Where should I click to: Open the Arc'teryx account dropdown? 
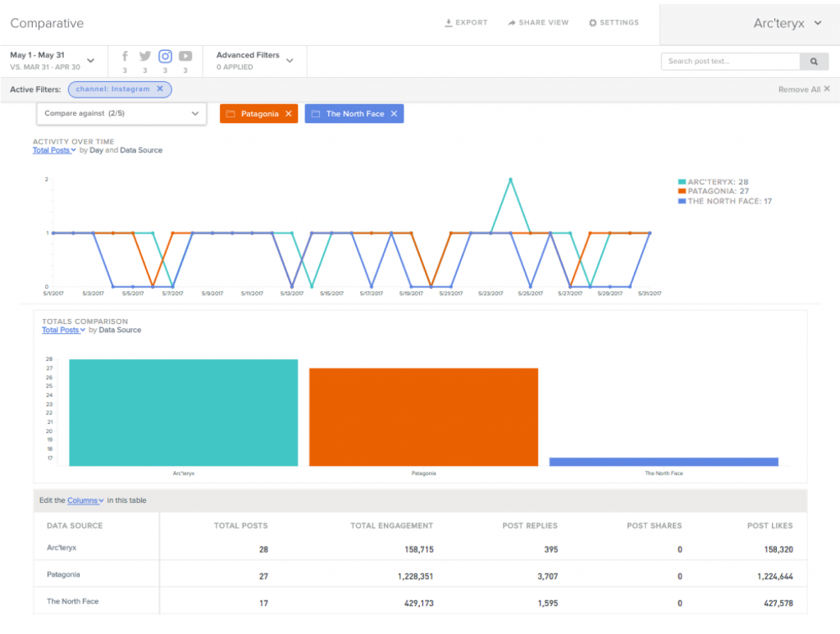[787, 24]
